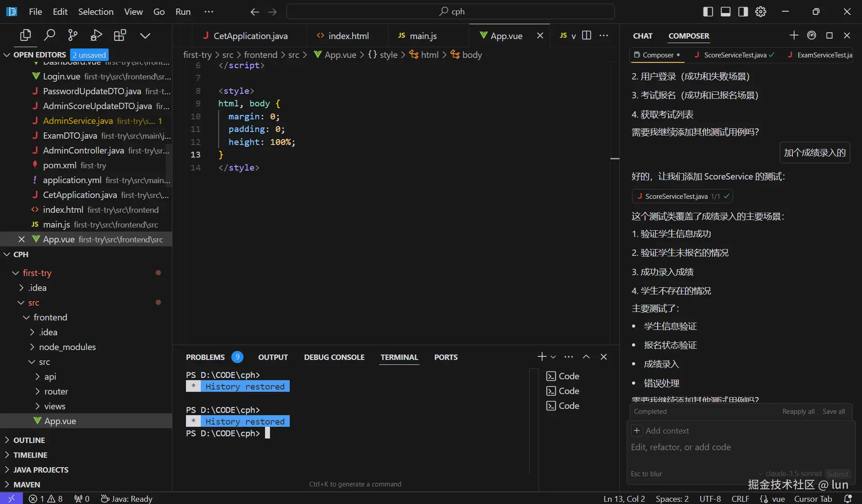Open terminal panel more actions
The height and width of the screenshot is (504, 862).
click(x=569, y=357)
